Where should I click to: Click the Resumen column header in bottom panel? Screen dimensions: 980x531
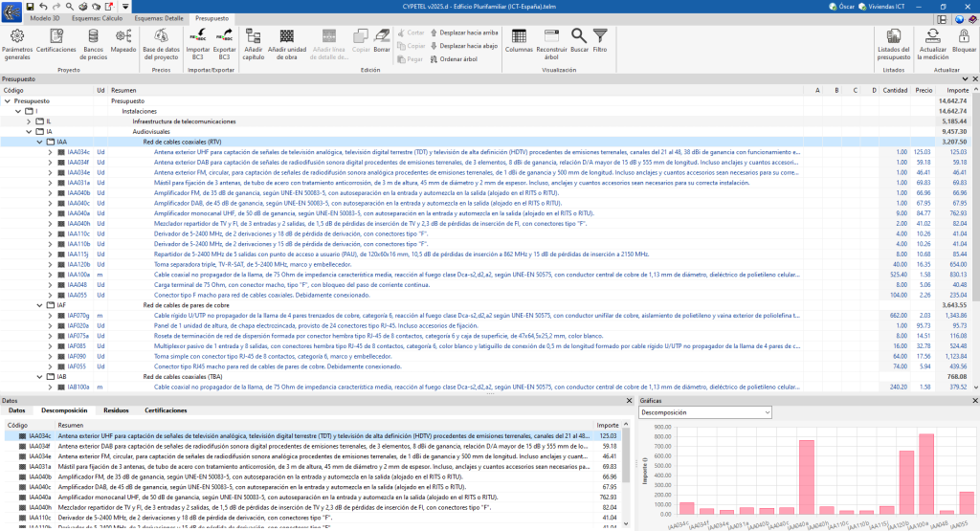(x=323, y=425)
